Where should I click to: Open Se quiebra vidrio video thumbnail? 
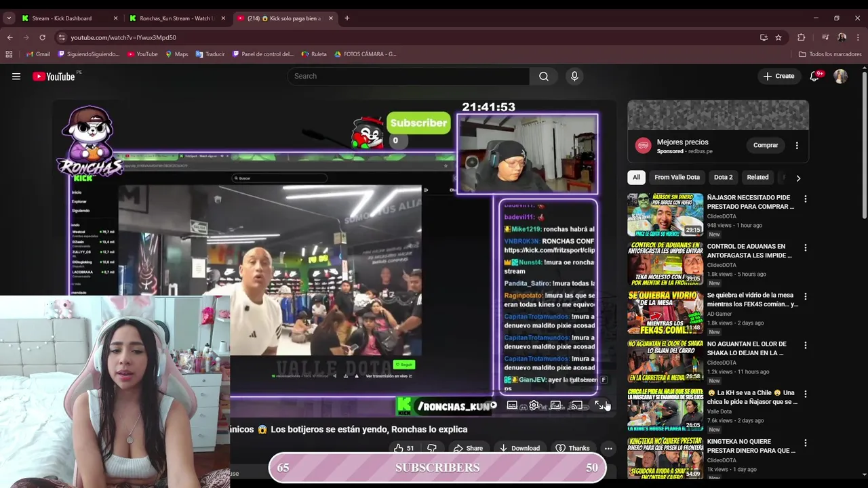tap(665, 312)
